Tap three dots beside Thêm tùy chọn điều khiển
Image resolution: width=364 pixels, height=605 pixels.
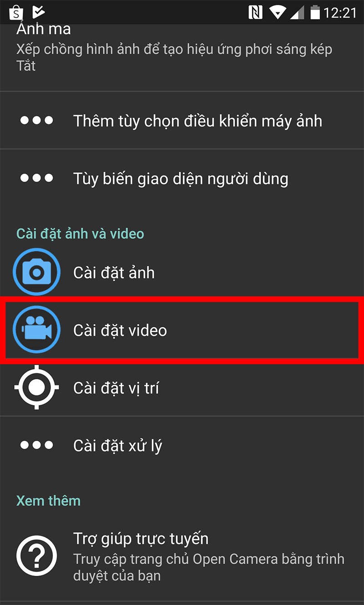point(37,121)
